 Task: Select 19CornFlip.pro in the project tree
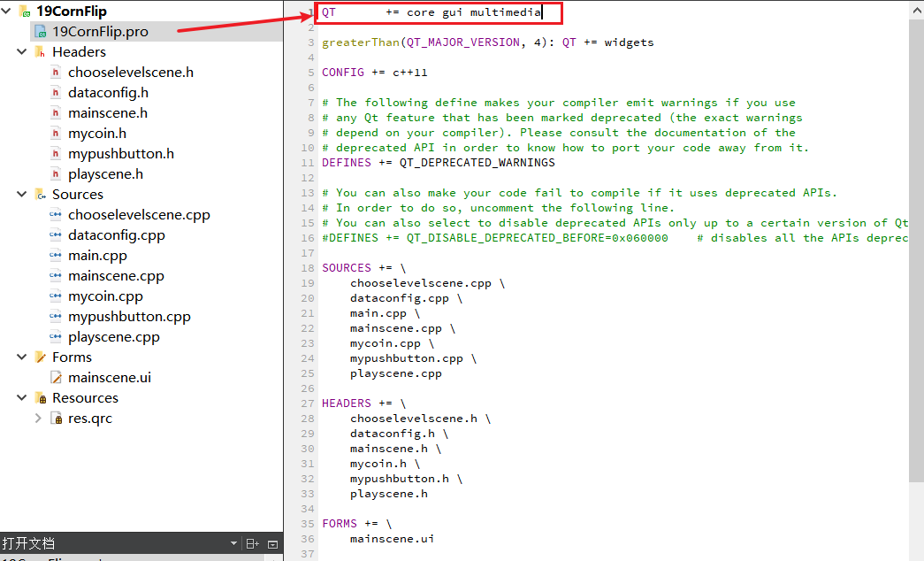point(100,31)
